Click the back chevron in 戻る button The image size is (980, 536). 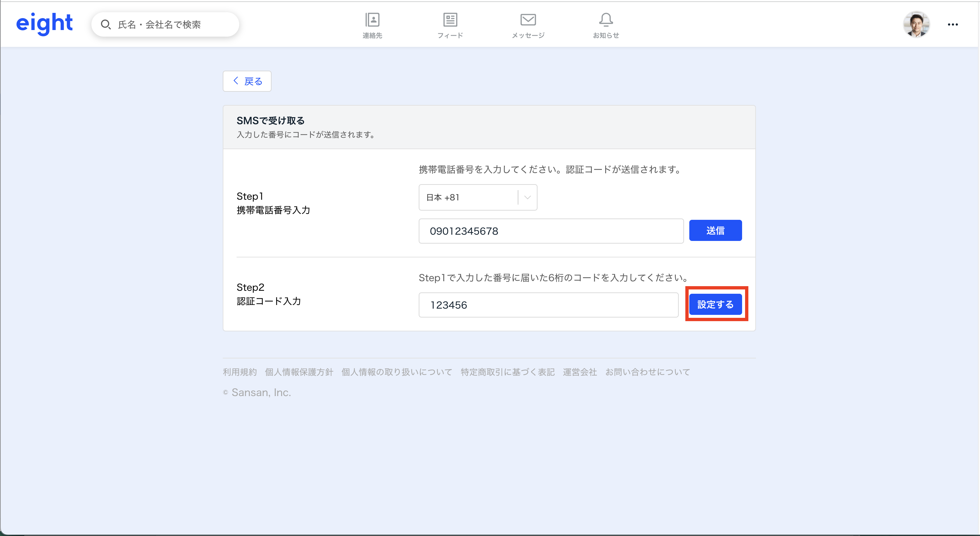(x=235, y=81)
